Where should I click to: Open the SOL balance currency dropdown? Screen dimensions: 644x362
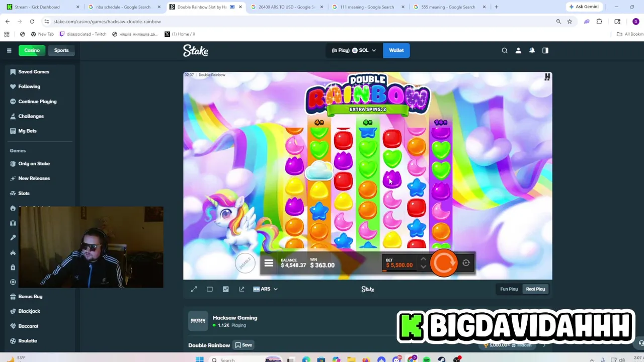pos(354,50)
